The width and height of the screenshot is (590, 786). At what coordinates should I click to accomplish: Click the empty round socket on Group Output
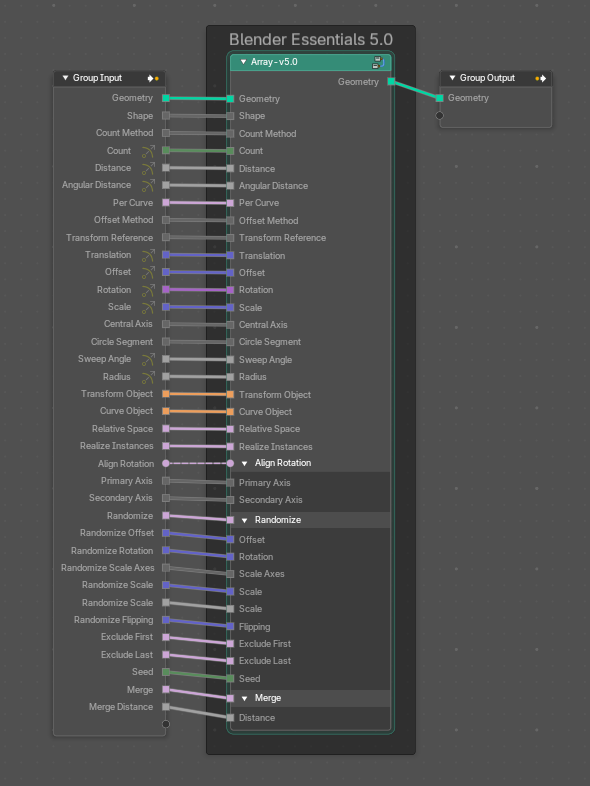(x=440, y=116)
